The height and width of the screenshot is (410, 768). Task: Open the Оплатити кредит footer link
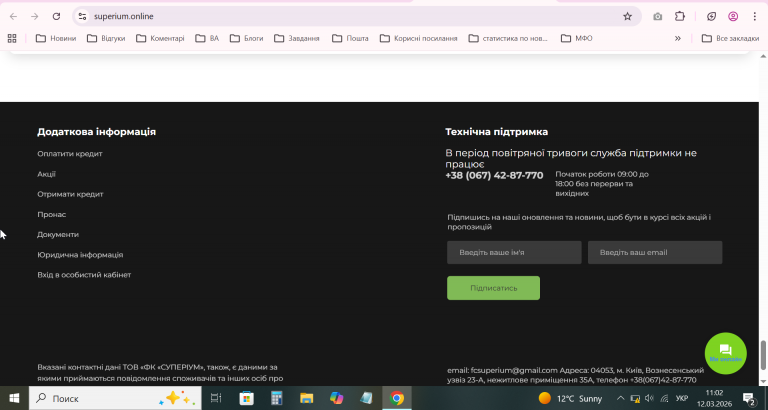[70, 154]
